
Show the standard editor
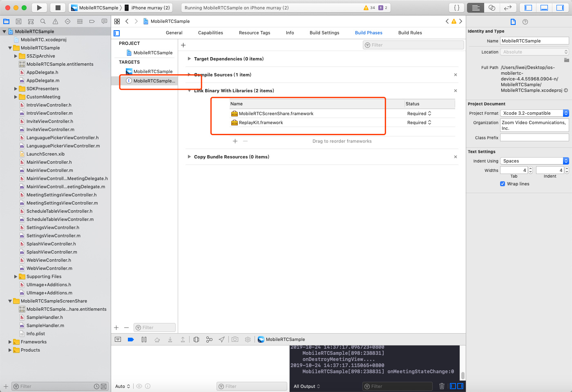click(476, 8)
